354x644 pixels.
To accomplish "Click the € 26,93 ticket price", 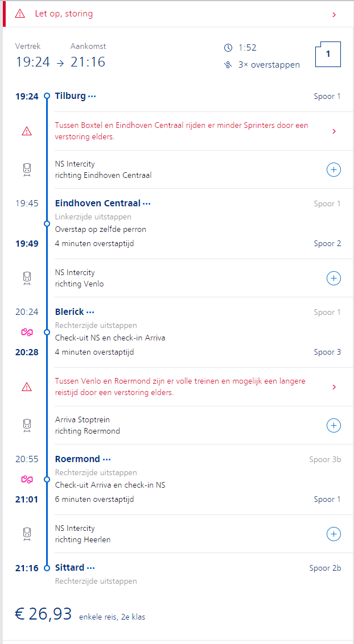I will point(44,614).
